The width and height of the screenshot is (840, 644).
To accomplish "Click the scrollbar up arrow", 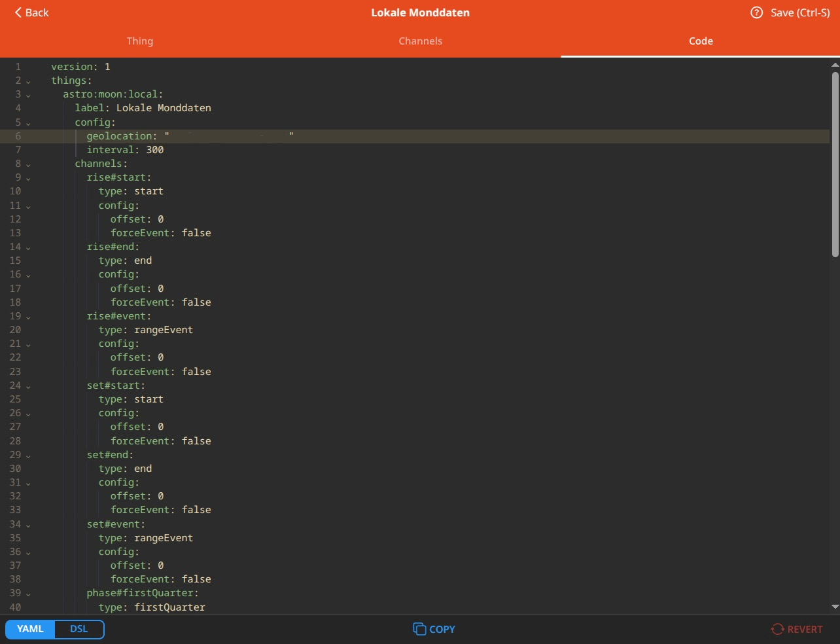I will 834,63.
